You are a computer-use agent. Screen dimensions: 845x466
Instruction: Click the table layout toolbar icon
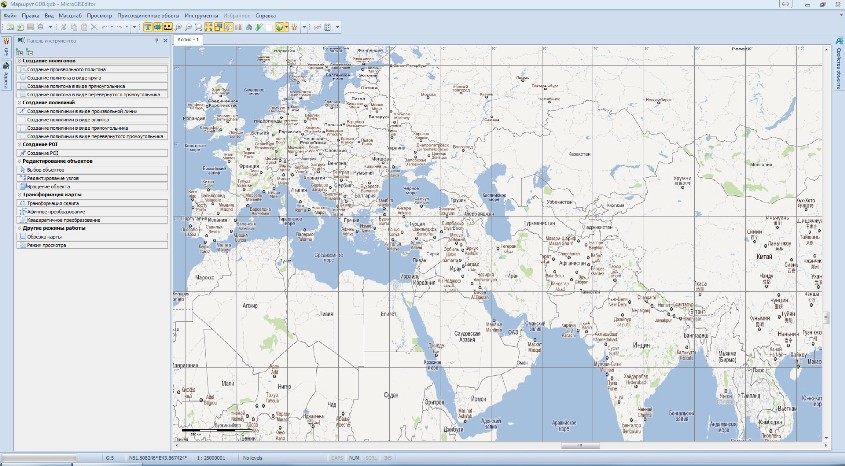[x=327, y=27]
